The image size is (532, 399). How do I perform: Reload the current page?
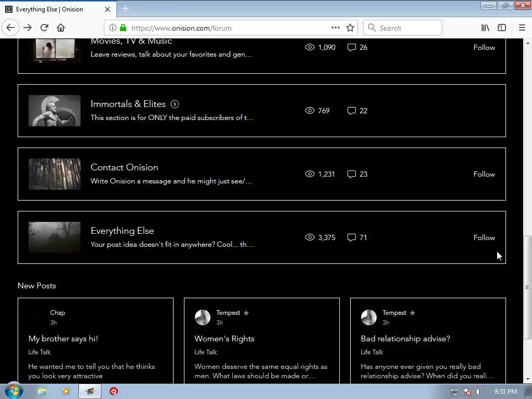coord(44,28)
